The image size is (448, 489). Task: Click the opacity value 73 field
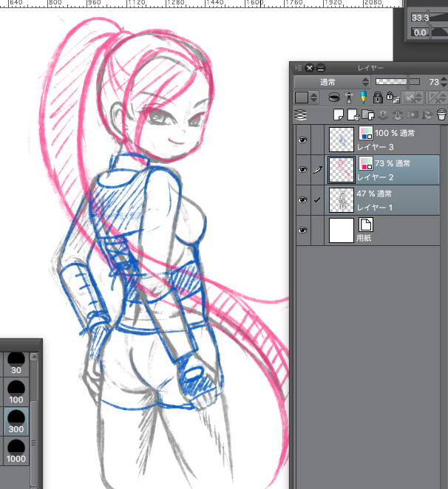[x=433, y=82]
